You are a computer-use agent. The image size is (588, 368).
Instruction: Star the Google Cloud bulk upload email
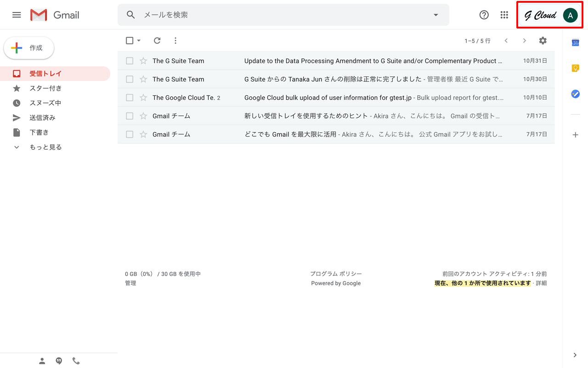point(143,98)
